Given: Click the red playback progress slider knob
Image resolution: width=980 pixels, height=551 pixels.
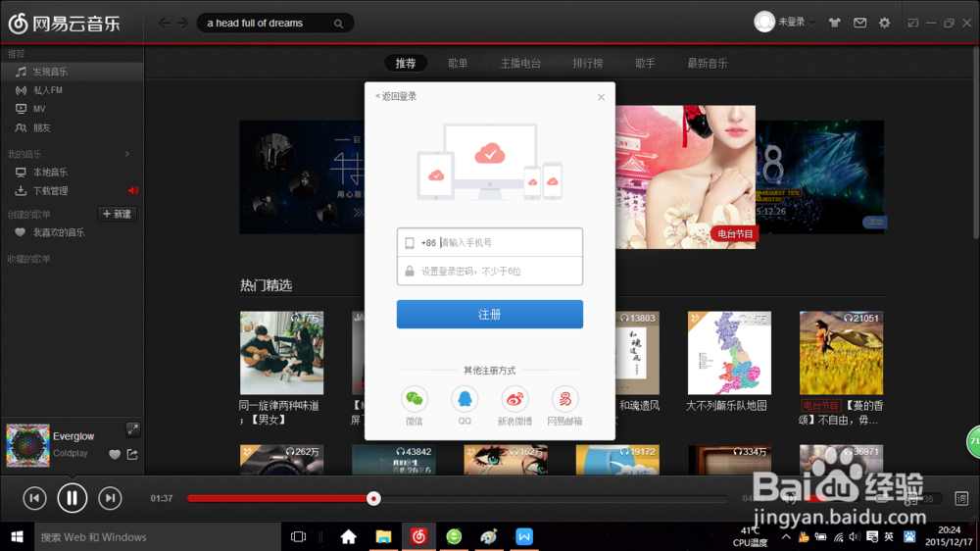Looking at the screenshot, I should click(x=373, y=498).
